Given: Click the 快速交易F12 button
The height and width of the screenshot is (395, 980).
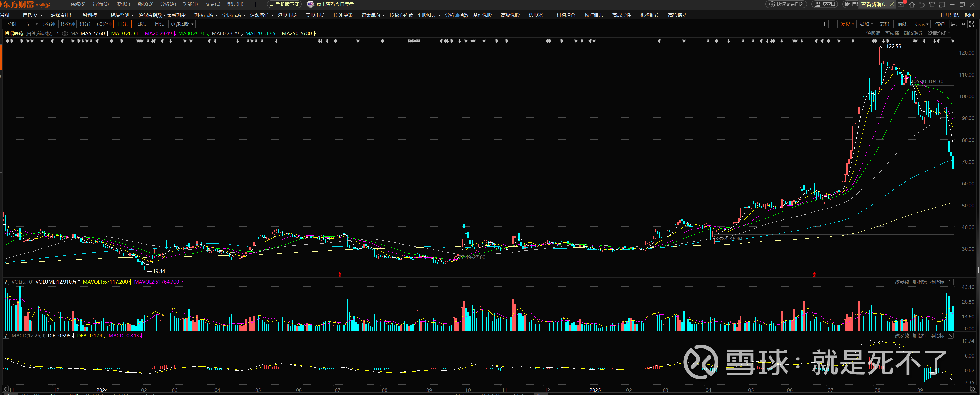Looking at the screenshot, I should [786, 4].
